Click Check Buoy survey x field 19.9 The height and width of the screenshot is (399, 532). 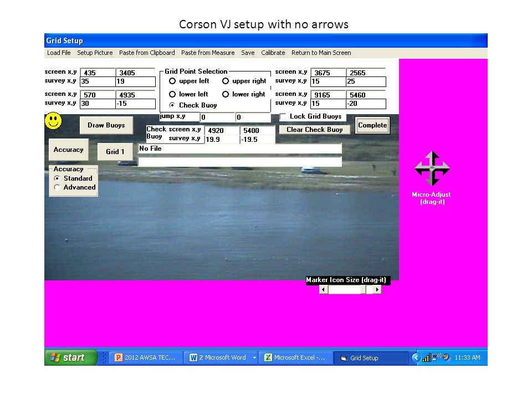click(x=222, y=140)
